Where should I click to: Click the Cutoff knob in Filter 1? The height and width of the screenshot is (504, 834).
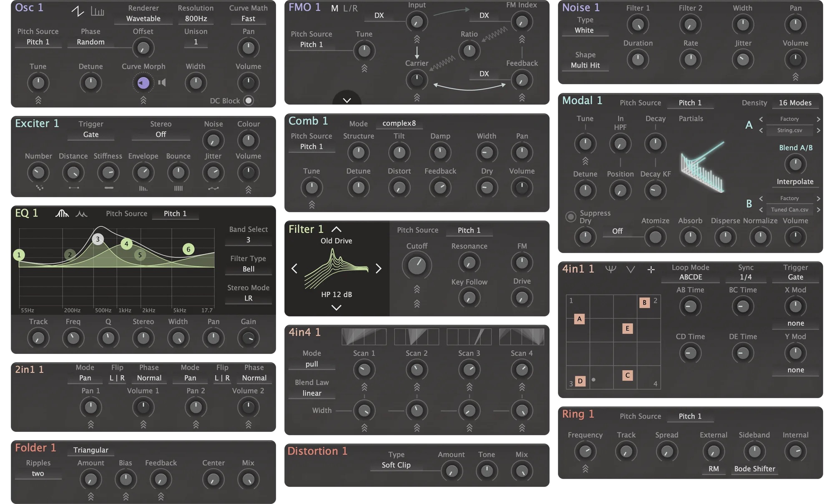(x=417, y=266)
